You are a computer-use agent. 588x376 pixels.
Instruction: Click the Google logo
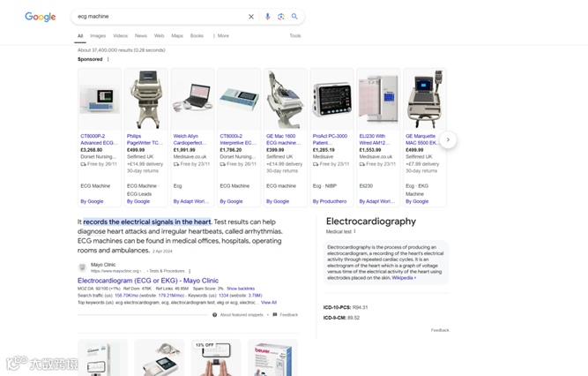pyautogui.click(x=41, y=17)
